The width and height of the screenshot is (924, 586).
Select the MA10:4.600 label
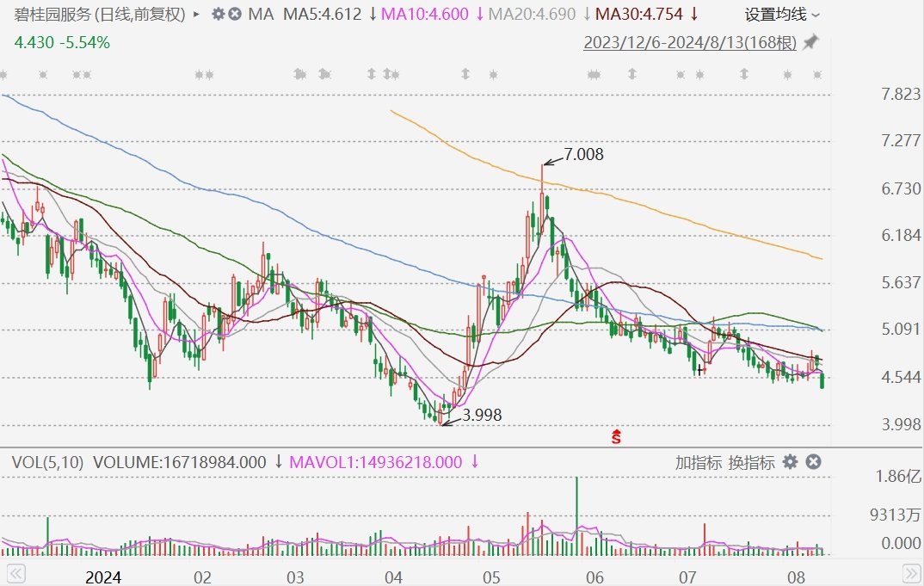point(425,14)
